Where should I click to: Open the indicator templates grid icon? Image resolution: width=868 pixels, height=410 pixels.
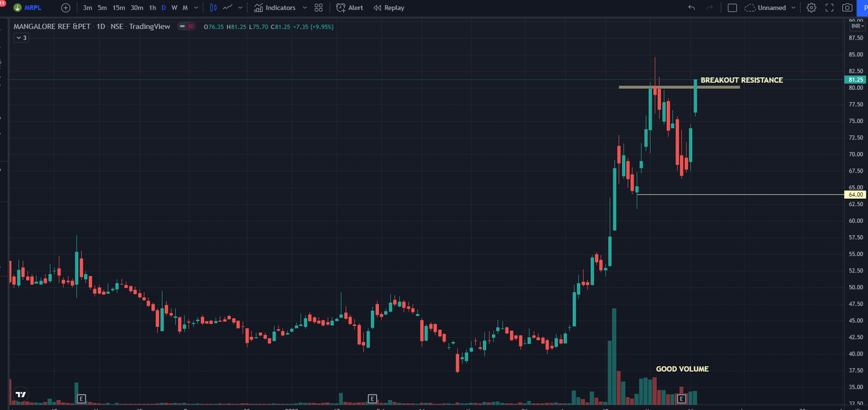click(319, 7)
